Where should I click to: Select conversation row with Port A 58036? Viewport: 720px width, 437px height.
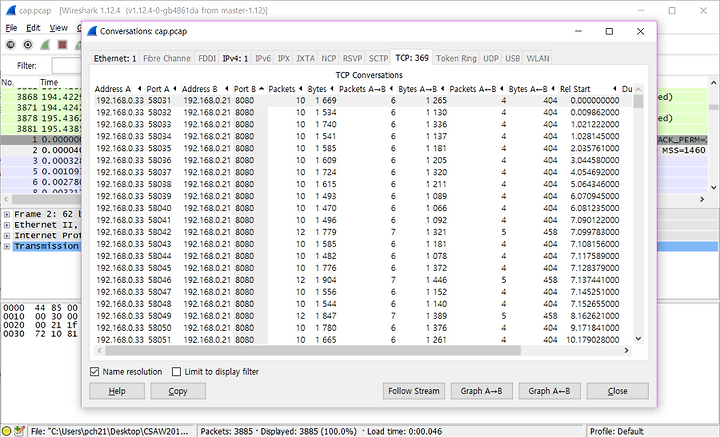click(363, 160)
